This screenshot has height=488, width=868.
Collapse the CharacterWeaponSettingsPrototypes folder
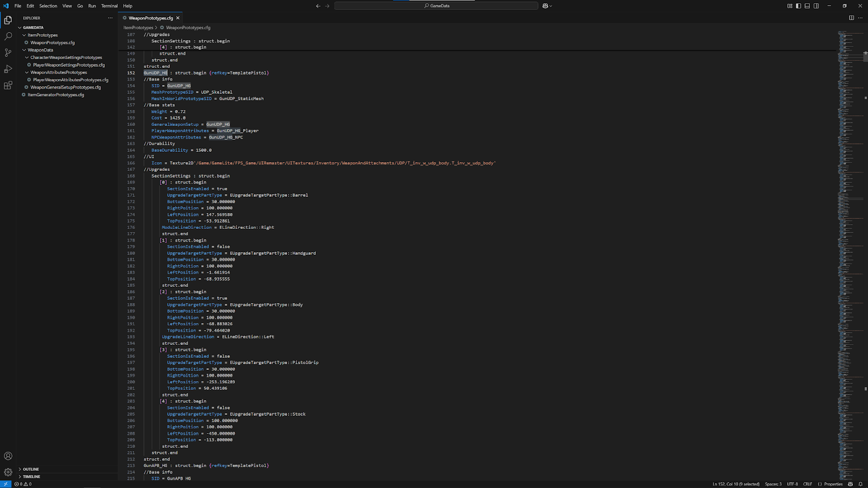66,57
